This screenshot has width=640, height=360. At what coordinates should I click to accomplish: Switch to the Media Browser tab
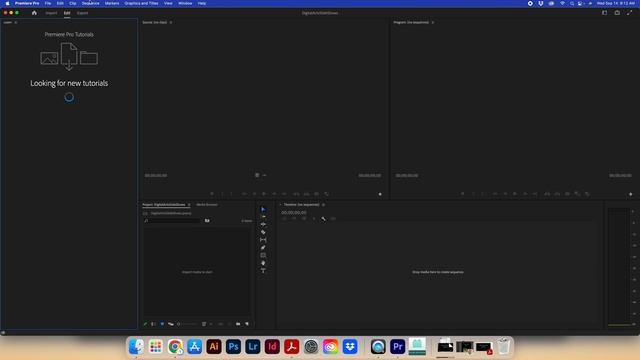(207, 204)
